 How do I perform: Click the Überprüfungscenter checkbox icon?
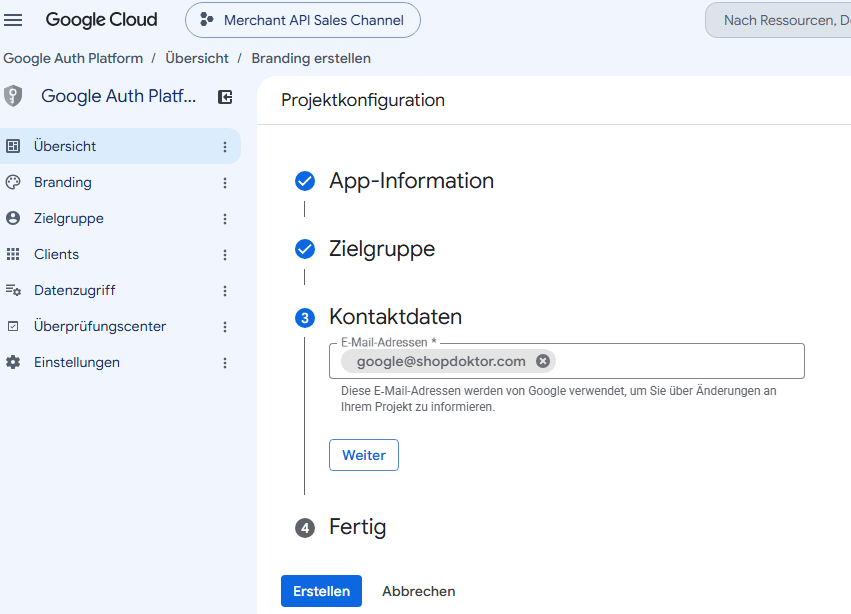pos(13,326)
